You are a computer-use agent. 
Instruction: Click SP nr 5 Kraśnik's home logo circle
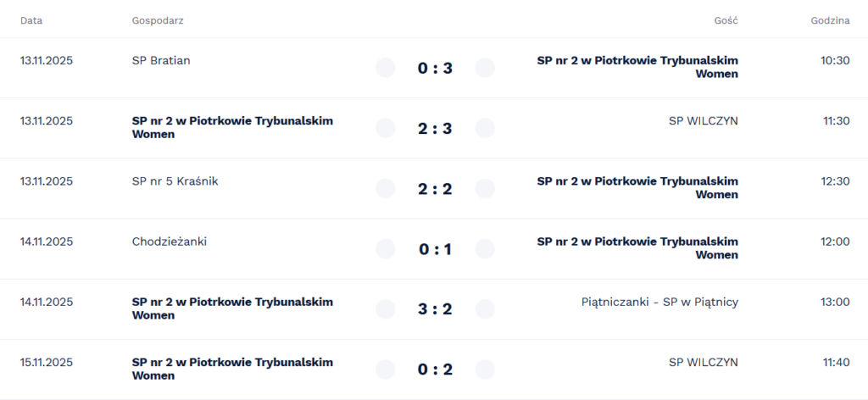pos(386,188)
